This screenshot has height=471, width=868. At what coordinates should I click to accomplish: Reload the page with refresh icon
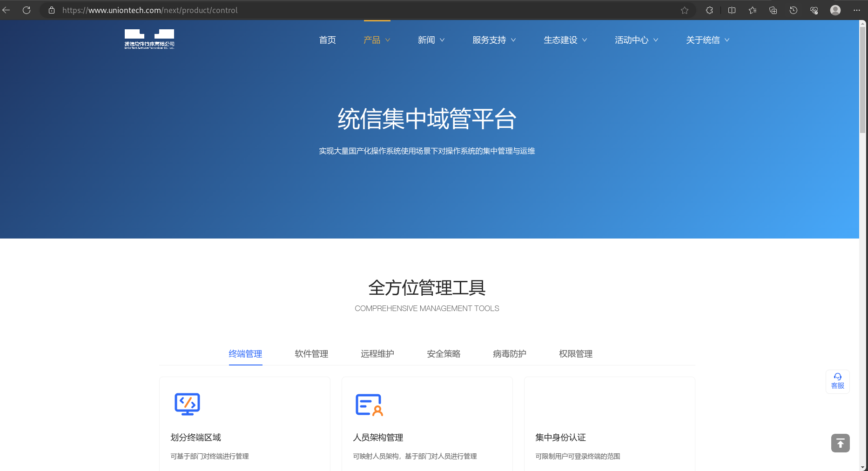[27, 10]
